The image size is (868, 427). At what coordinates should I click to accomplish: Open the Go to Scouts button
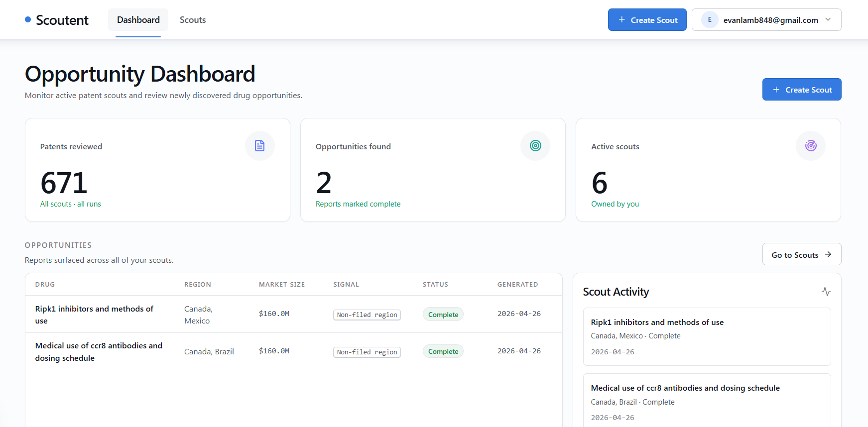pyautogui.click(x=802, y=254)
